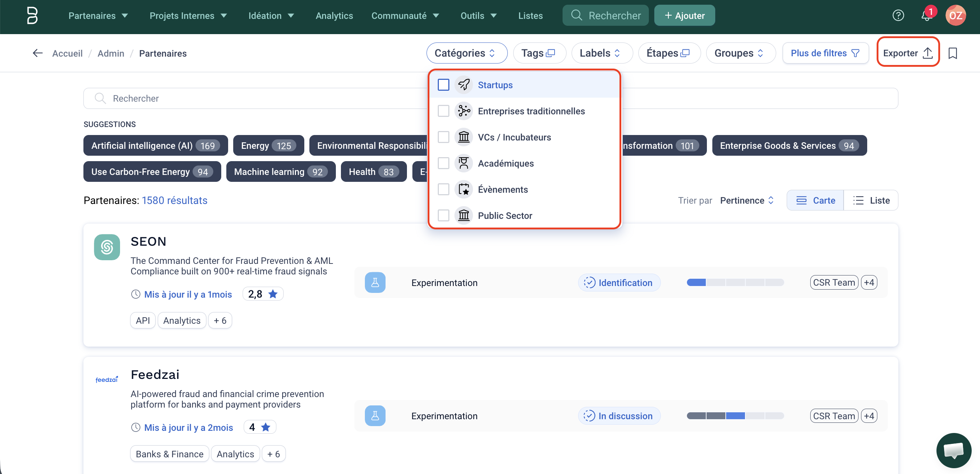
Task: Click the star in SEON's 2,8 rating
Action: (273, 294)
